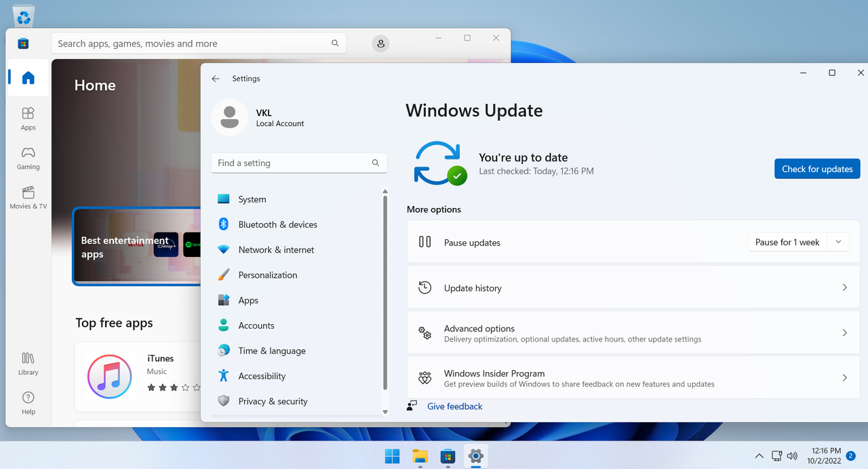868x469 pixels.
Task: Click the Find a setting search icon
Action: tap(376, 163)
